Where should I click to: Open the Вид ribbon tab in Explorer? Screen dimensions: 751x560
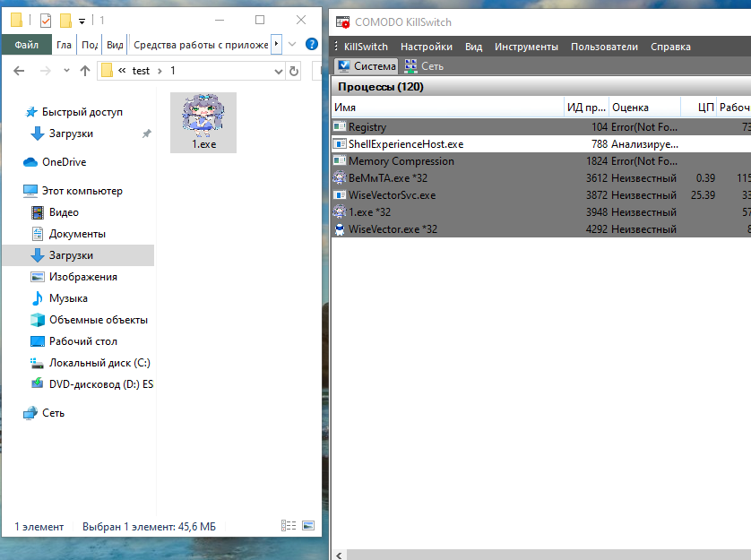[115, 45]
